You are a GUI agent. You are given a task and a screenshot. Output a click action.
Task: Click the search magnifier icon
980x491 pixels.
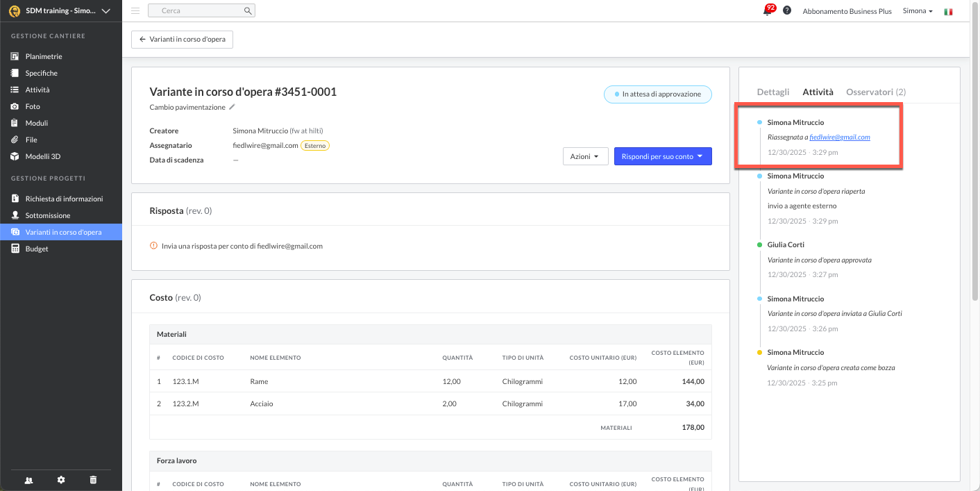click(x=248, y=11)
